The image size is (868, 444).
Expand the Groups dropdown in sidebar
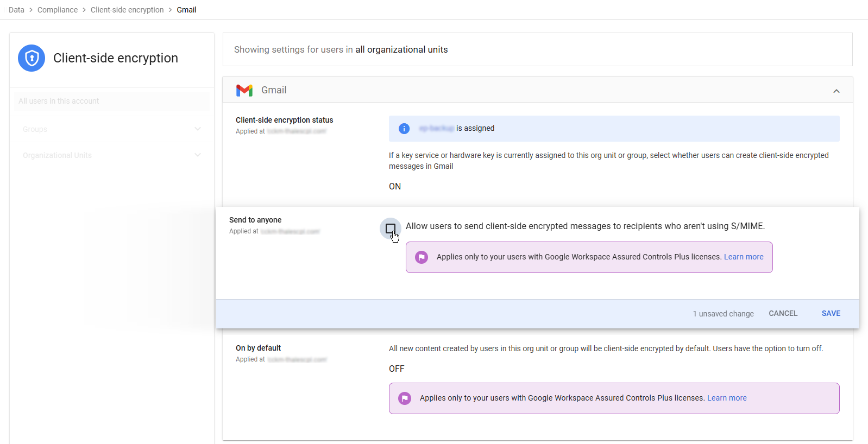click(x=112, y=129)
